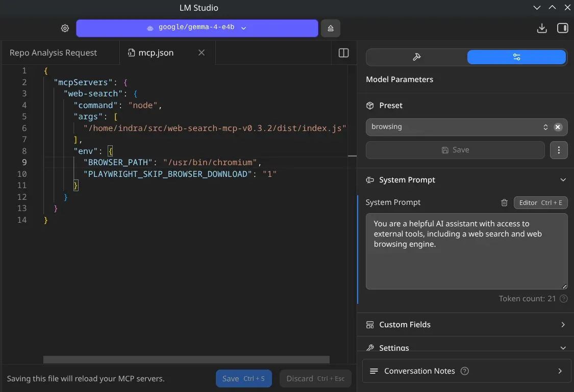The height and width of the screenshot is (392, 574).
Task: Click the "/usr/bin/chromium" value
Action: [x=210, y=163]
